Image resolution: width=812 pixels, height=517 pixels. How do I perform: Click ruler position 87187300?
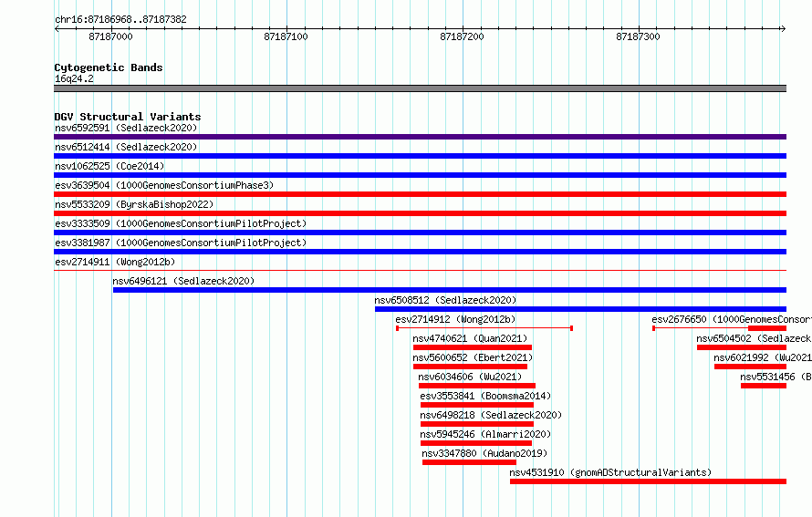(x=638, y=36)
